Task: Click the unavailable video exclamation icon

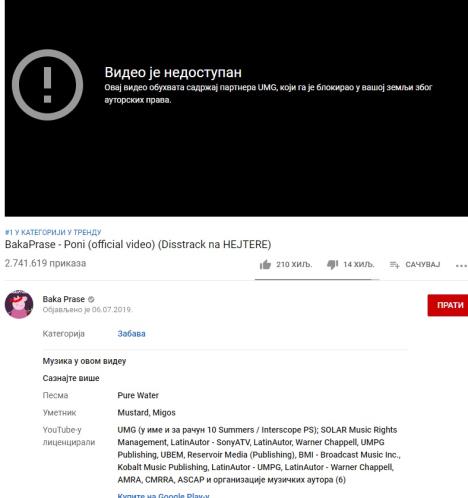Action: [47, 85]
